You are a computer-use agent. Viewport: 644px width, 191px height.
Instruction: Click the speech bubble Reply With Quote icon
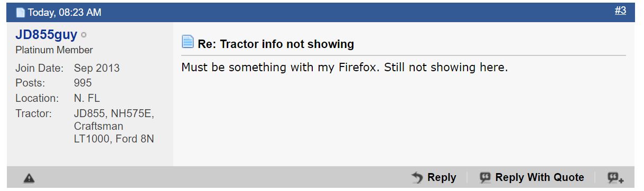click(485, 178)
